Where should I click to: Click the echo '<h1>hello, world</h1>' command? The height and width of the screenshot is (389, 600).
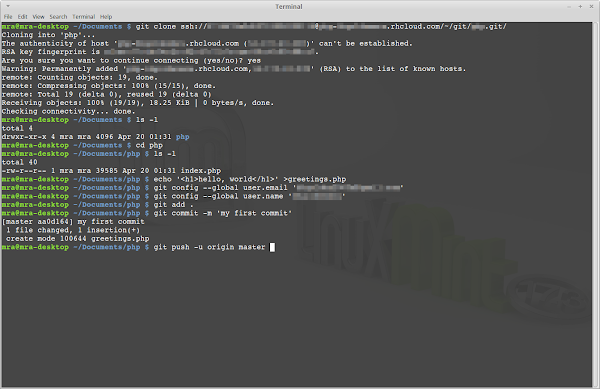point(250,179)
